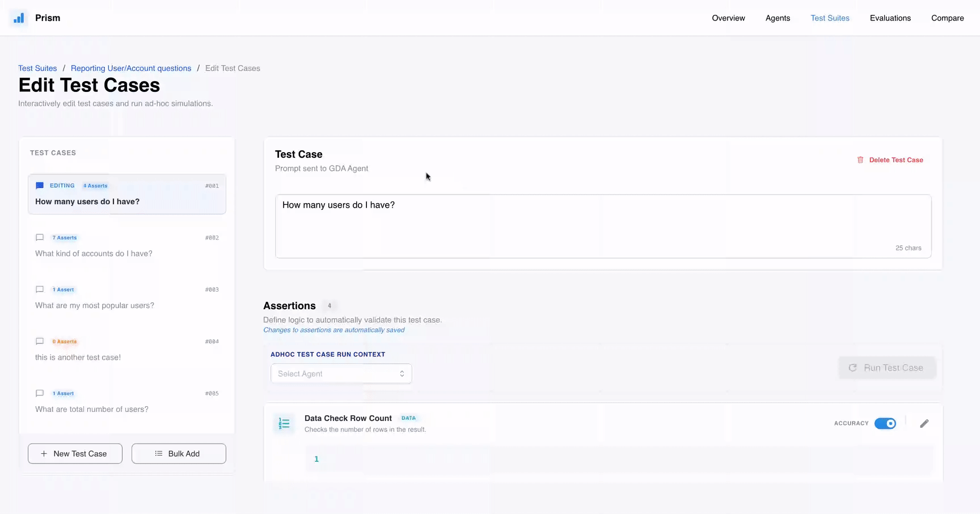The width and height of the screenshot is (980, 514).
Task: Click the chat icon on test case #003
Action: coord(40,289)
